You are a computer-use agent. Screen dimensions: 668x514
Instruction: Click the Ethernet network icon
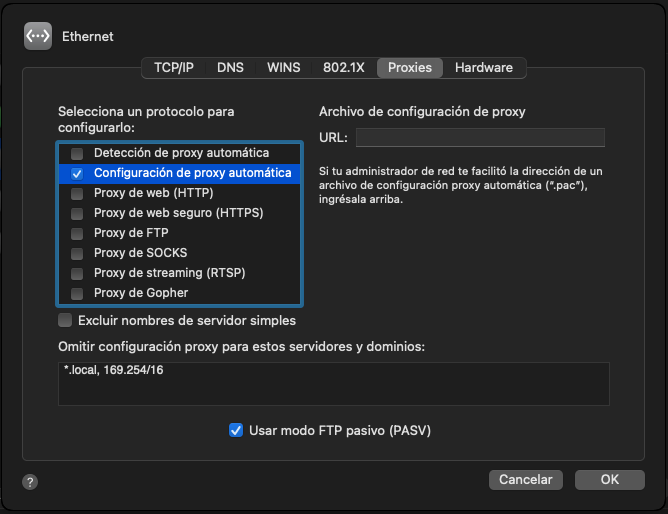tap(37, 36)
